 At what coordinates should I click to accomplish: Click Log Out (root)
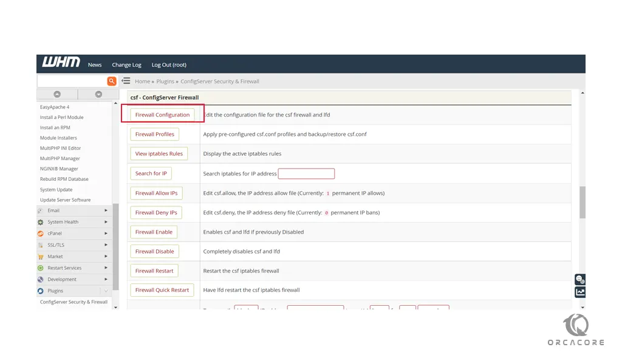[x=169, y=65]
